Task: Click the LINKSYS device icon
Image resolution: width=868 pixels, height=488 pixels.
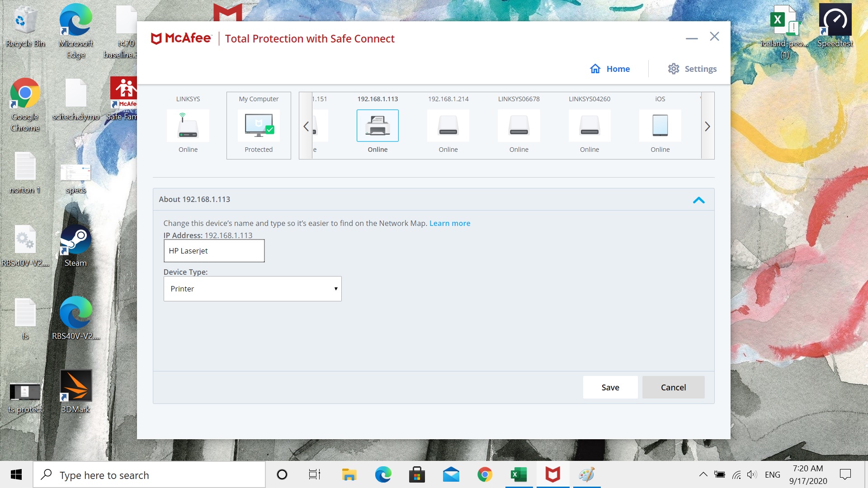Action: 188,125
